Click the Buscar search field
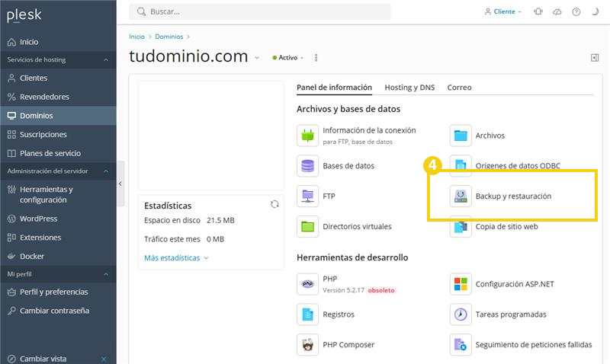 coord(260,11)
